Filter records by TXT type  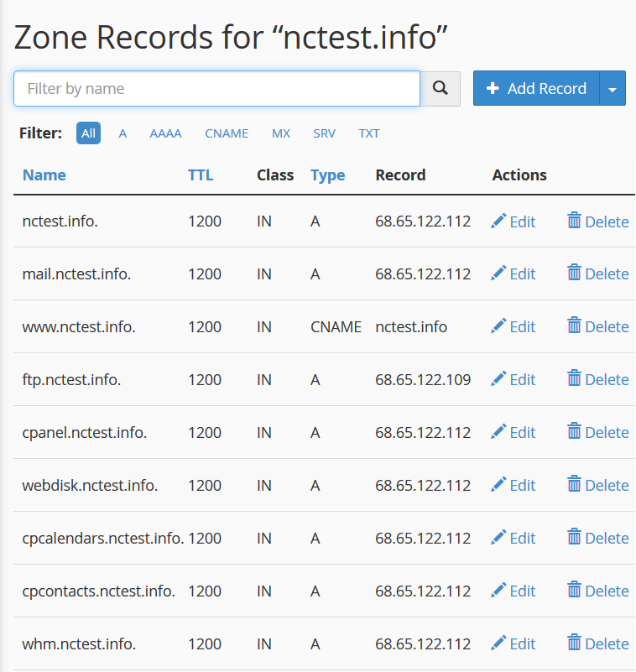(369, 133)
